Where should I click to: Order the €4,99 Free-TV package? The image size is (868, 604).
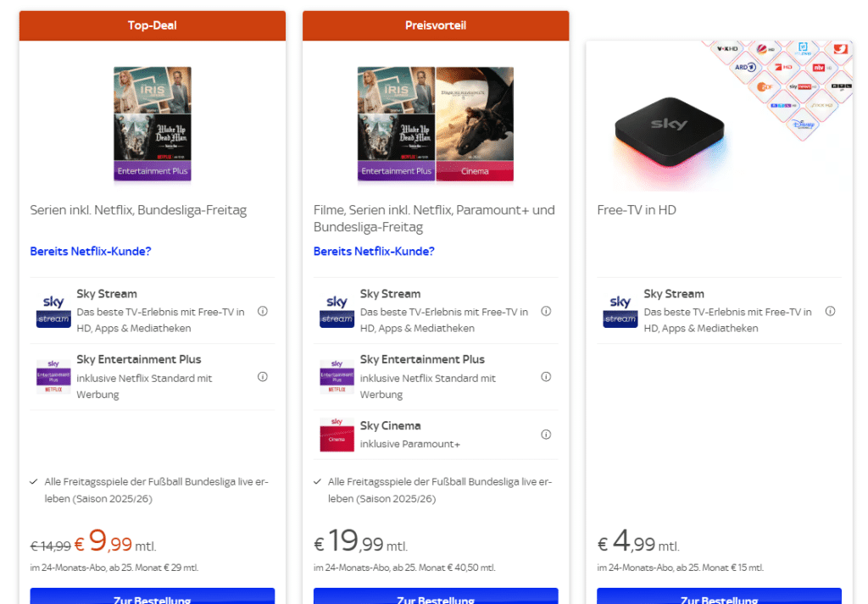click(719, 596)
